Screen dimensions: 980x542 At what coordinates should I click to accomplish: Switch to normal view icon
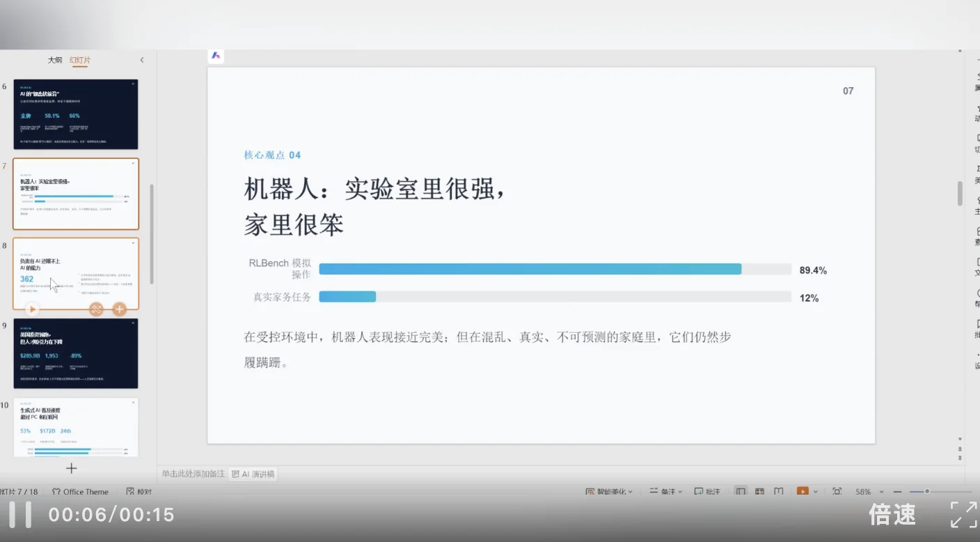[741, 492]
